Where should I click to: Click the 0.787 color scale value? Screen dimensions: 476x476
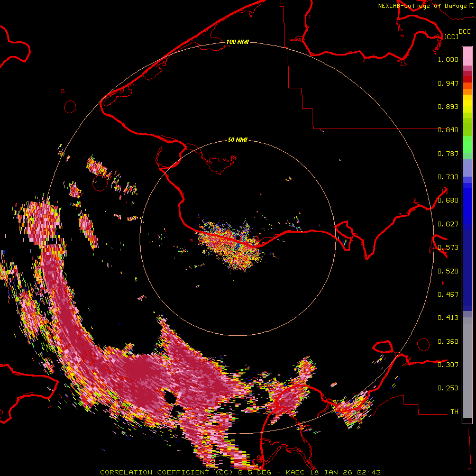pos(448,153)
